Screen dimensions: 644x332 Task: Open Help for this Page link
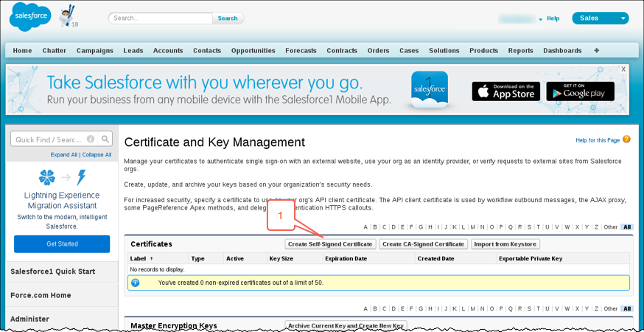[x=598, y=140]
